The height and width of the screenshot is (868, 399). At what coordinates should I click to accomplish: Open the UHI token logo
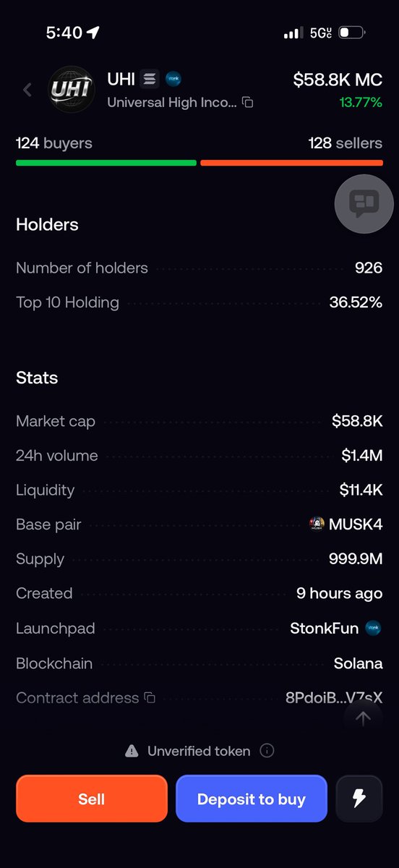click(70, 90)
